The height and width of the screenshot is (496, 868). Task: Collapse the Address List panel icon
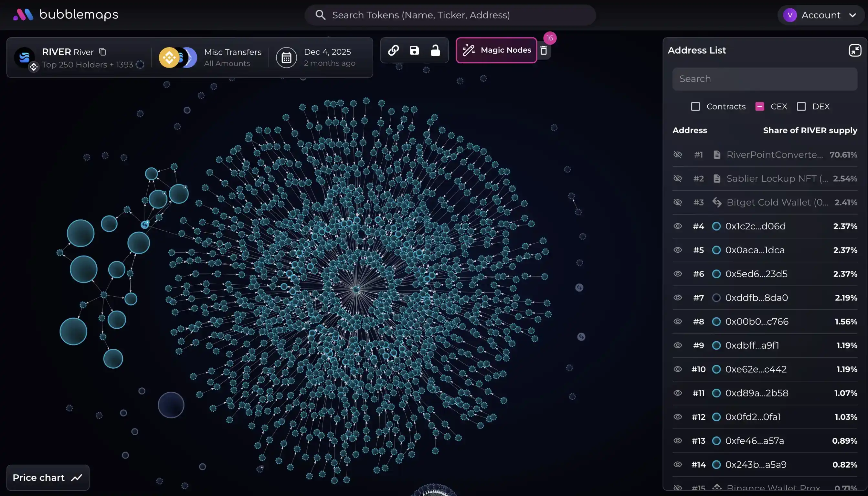855,50
